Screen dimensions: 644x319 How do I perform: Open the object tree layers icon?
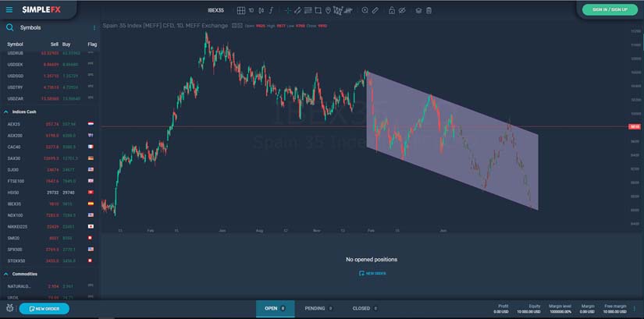pos(418,11)
